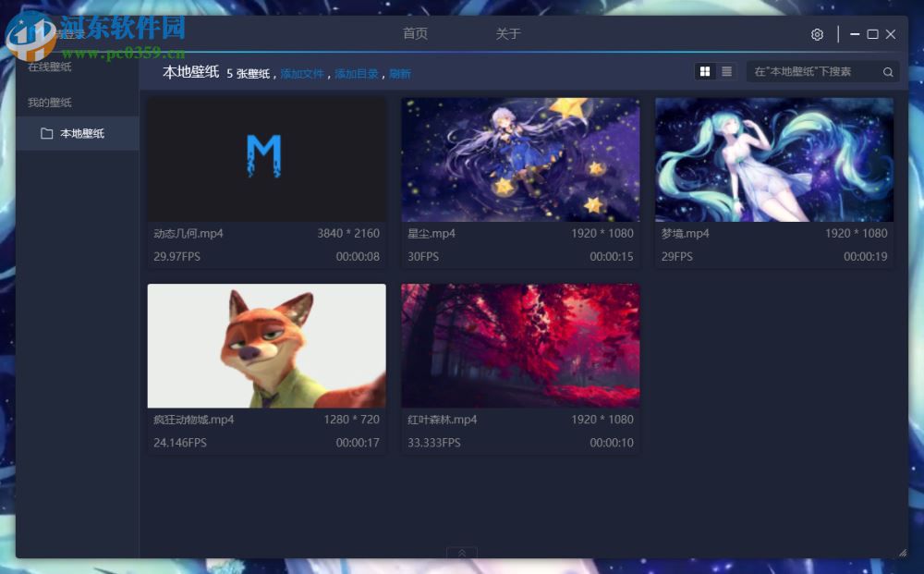Viewport: 924px width, 574px height.
Task: Click the search magnifier icon
Action: [887, 72]
